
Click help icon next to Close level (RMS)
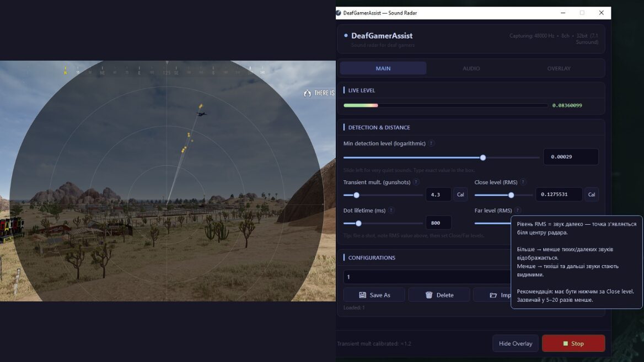pos(523,182)
